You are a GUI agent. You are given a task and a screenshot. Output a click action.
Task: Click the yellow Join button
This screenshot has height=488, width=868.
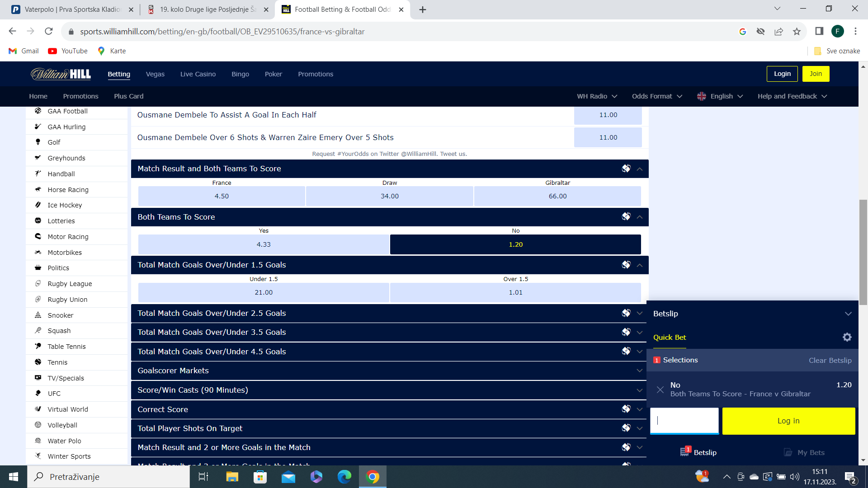coord(816,74)
